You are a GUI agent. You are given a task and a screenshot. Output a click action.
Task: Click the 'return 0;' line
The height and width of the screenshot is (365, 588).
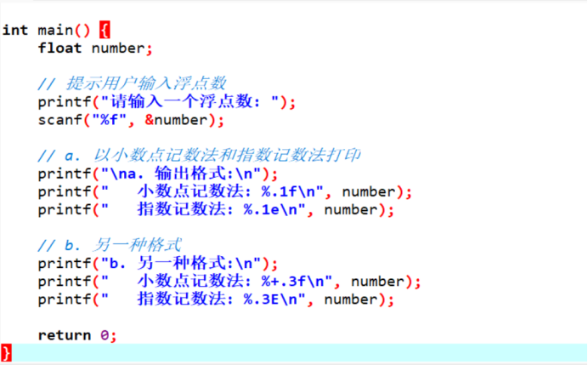[x=77, y=335]
